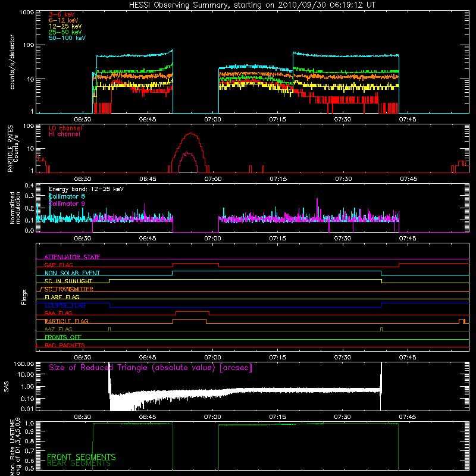Select the FRONT SEGMENTS legend label
Screen dimensions: 476x476
(x=82, y=457)
